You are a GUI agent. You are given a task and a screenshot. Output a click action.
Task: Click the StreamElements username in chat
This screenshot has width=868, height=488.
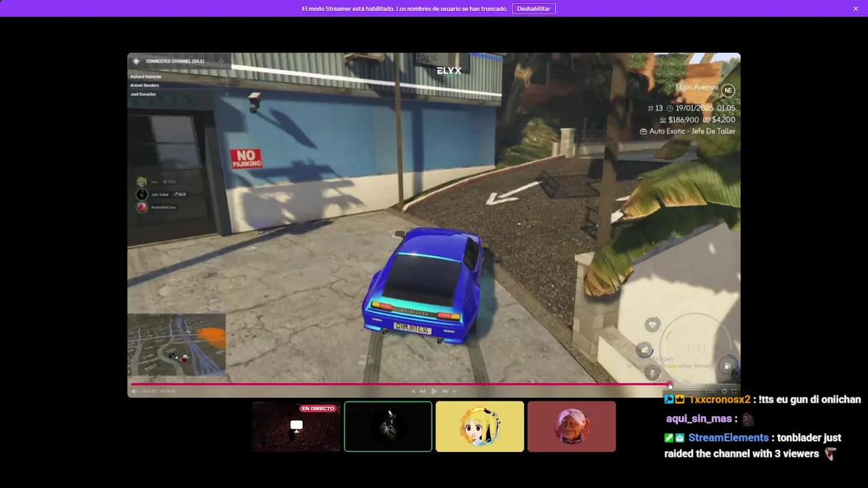click(728, 438)
